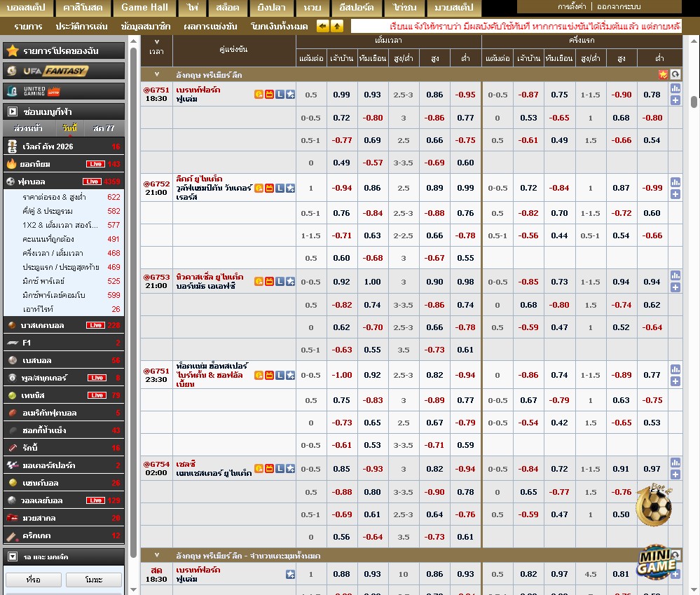Add the G751 18:30 match to favorites with the star icon
This screenshot has width=700, height=595.
point(290,94)
